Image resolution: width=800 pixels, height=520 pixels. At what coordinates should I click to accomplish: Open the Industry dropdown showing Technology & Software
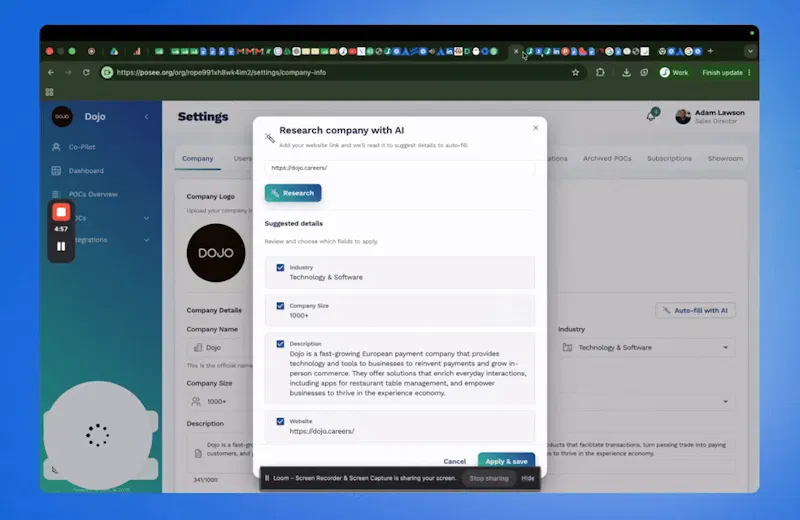click(646, 348)
